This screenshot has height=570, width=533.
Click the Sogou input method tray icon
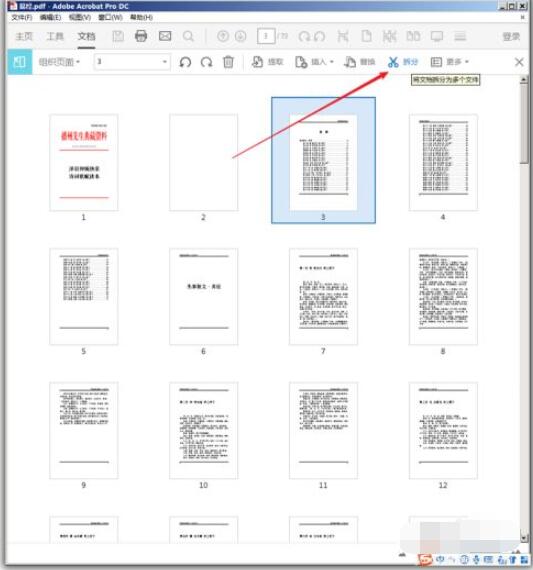click(424, 559)
